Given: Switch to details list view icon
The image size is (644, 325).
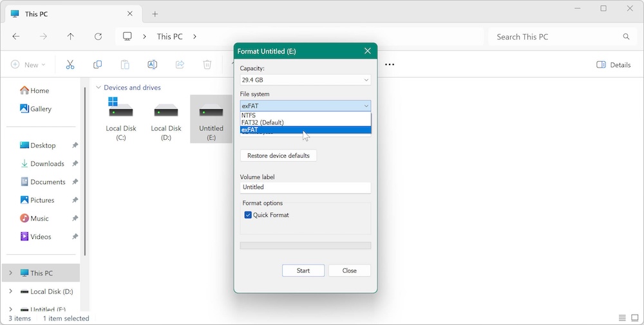Looking at the screenshot, I should 622,318.
